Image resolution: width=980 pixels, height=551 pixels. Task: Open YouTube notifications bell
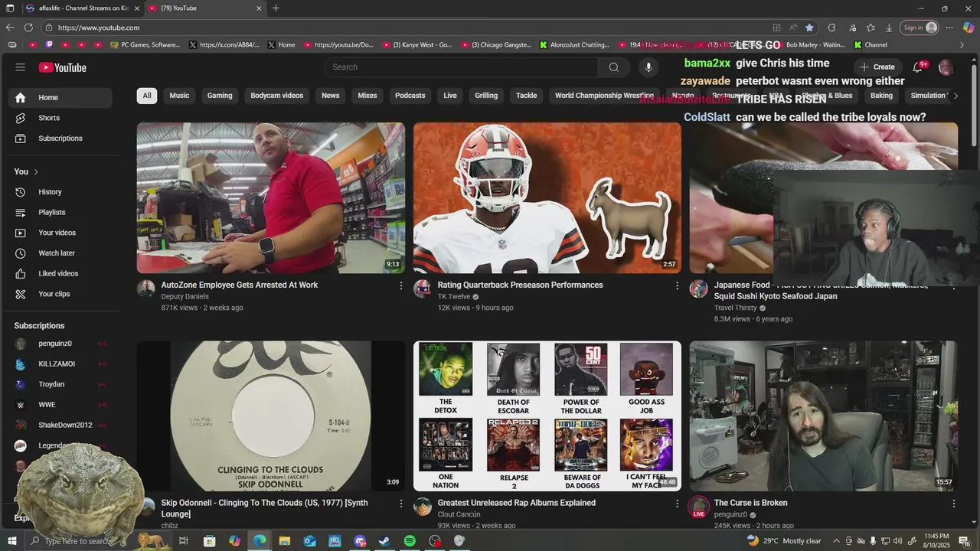pyautogui.click(x=918, y=67)
